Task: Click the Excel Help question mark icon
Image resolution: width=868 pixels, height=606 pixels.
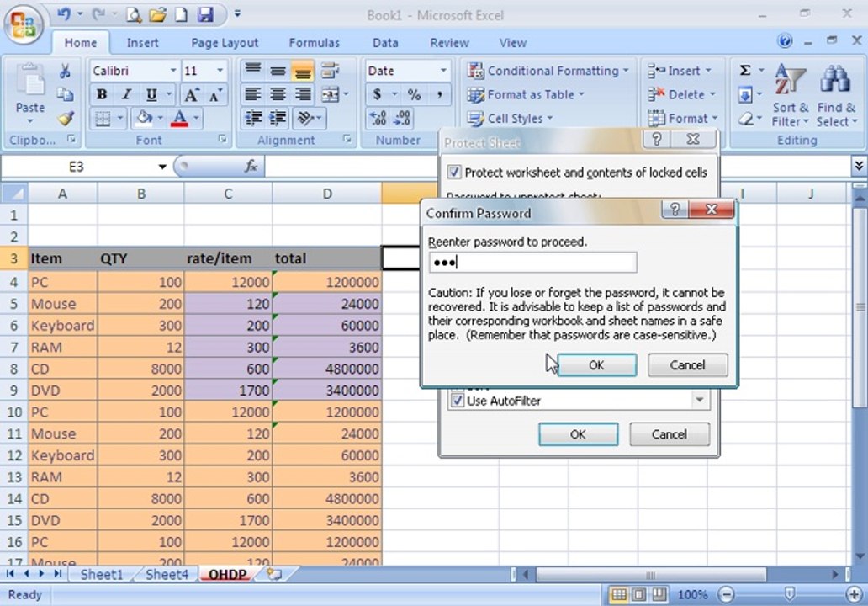Action: pos(785,40)
